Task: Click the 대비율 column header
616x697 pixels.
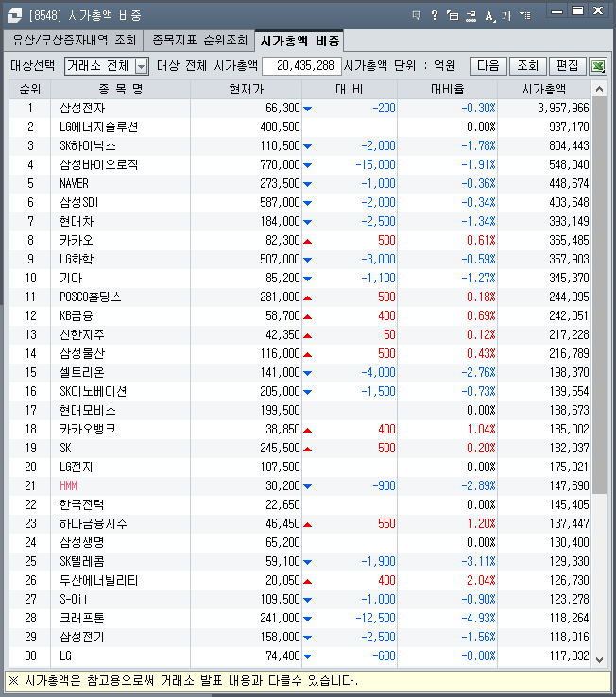Action: [447, 90]
